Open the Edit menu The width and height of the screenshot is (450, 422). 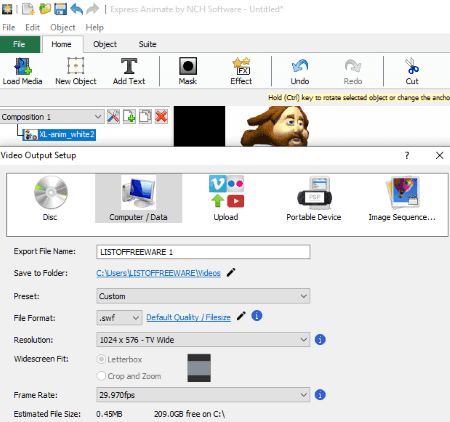32,27
